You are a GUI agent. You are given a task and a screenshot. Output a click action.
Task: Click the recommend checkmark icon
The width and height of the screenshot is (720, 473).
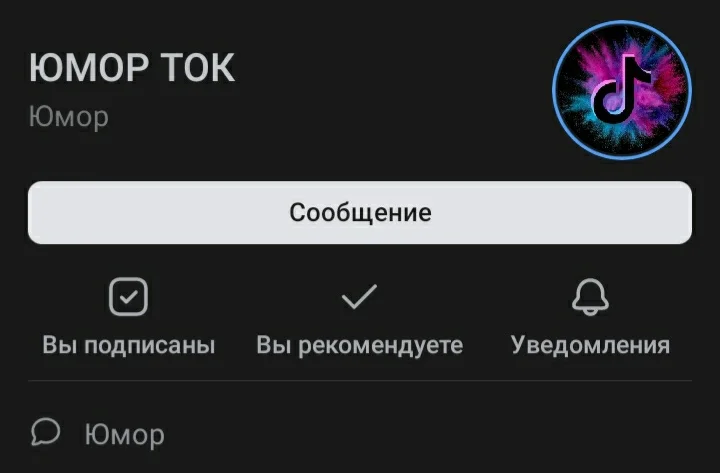pos(359,296)
